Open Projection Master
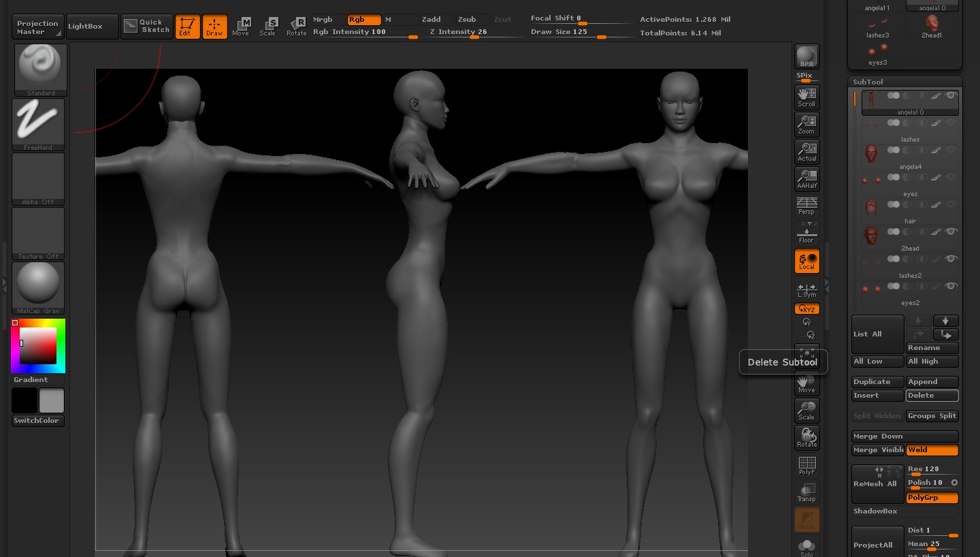 [37, 27]
